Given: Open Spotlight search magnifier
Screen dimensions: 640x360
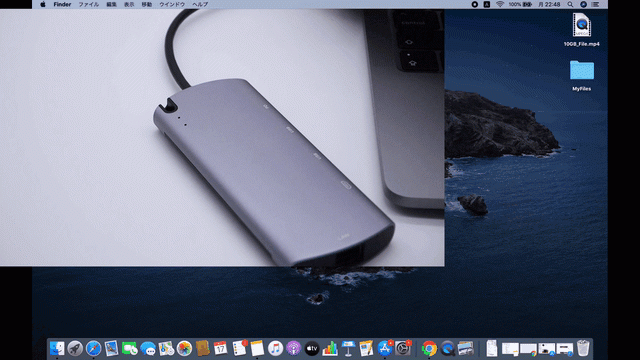Looking at the screenshot, I should point(570,4).
